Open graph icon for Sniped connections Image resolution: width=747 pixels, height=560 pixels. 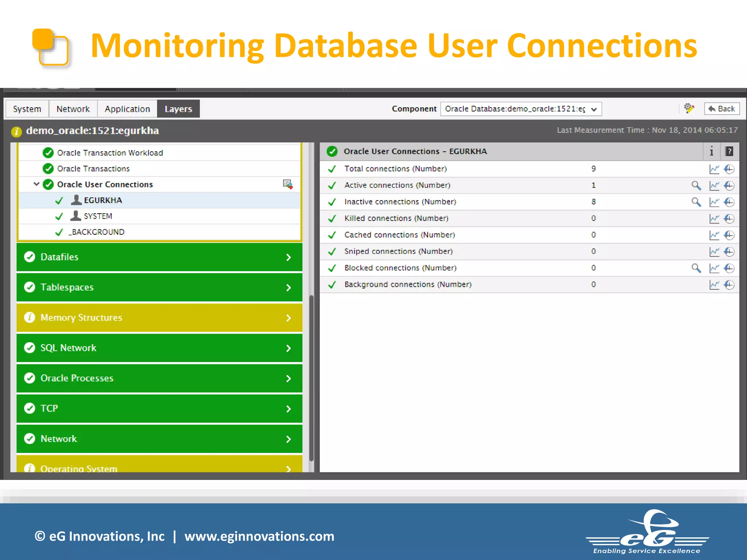[x=714, y=252]
